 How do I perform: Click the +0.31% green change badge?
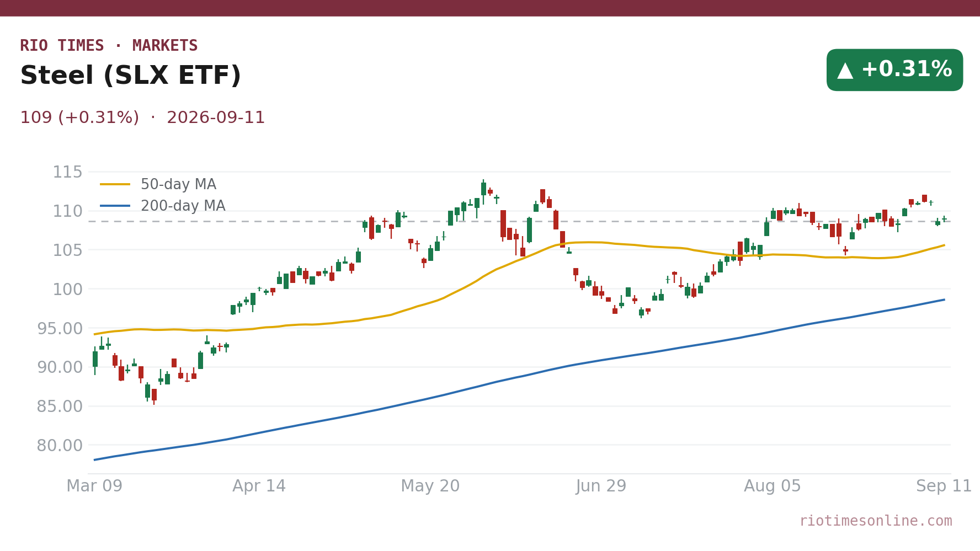894,70
